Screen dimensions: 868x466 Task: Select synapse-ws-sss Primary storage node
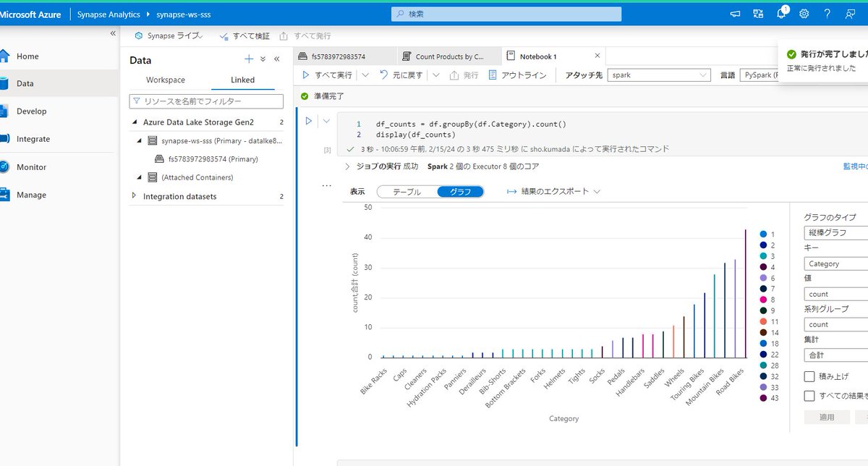pos(215,140)
